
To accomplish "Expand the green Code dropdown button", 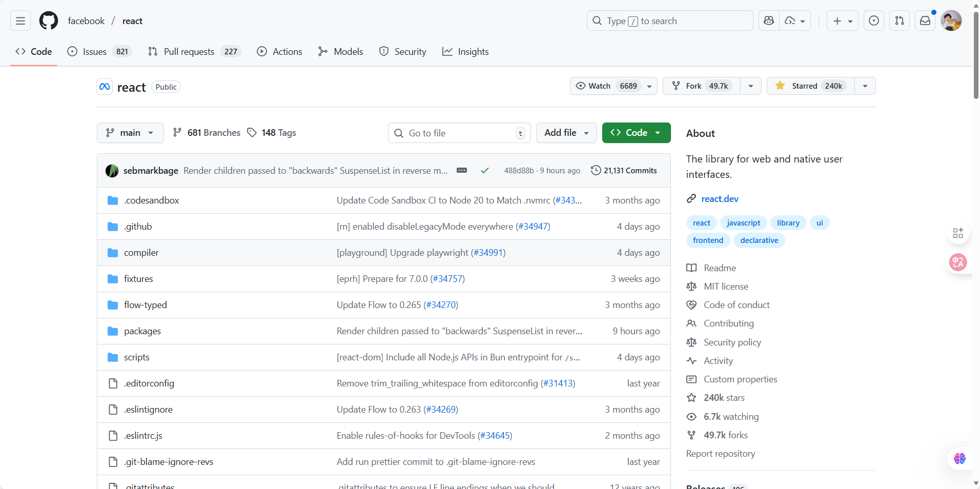I will (x=636, y=133).
